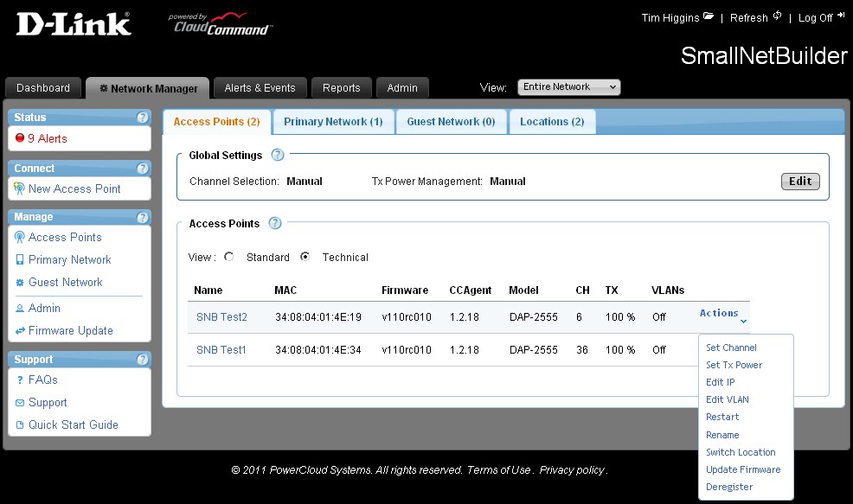Choose Set Tx Power from Actions menu
This screenshot has height=504, width=853.
click(x=734, y=366)
